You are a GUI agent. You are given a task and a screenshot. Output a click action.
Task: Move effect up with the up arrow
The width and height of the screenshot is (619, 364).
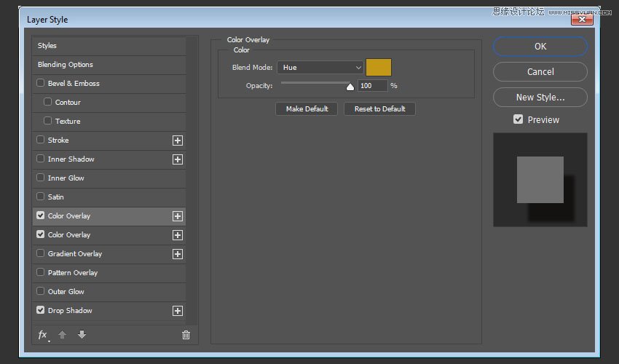point(63,335)
